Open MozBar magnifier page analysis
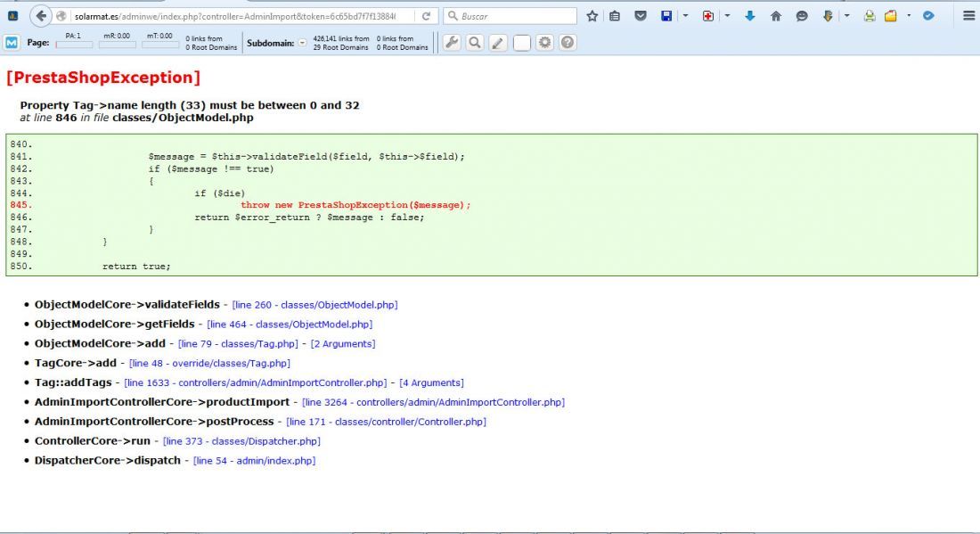Viewport: 980px width, 534px height. (x=475, y=43)
